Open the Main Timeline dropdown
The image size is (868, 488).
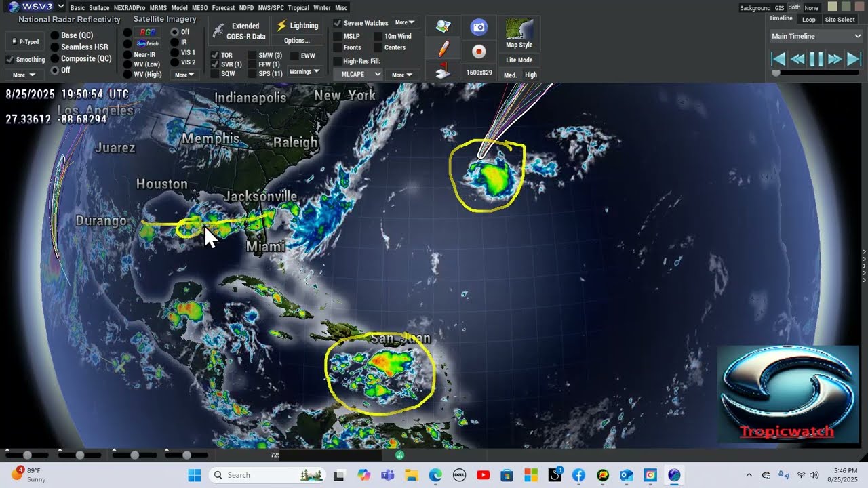(x=816, y=36)
